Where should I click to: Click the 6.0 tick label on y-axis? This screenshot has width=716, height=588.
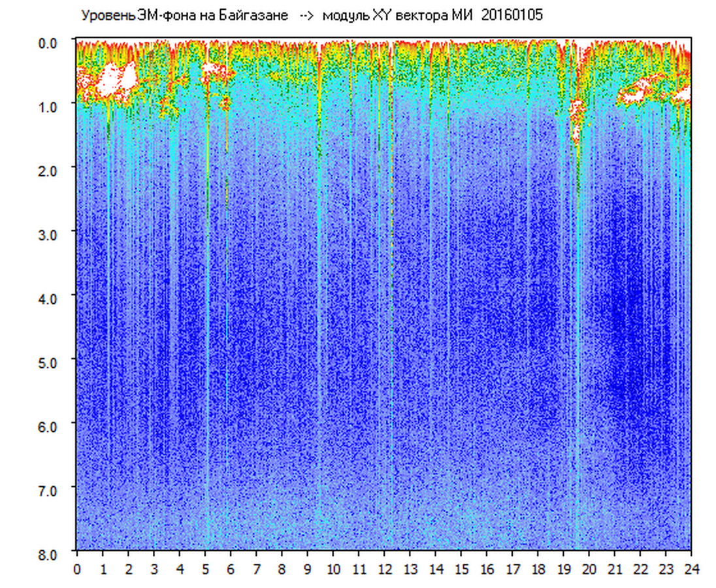tap(50, 426)
